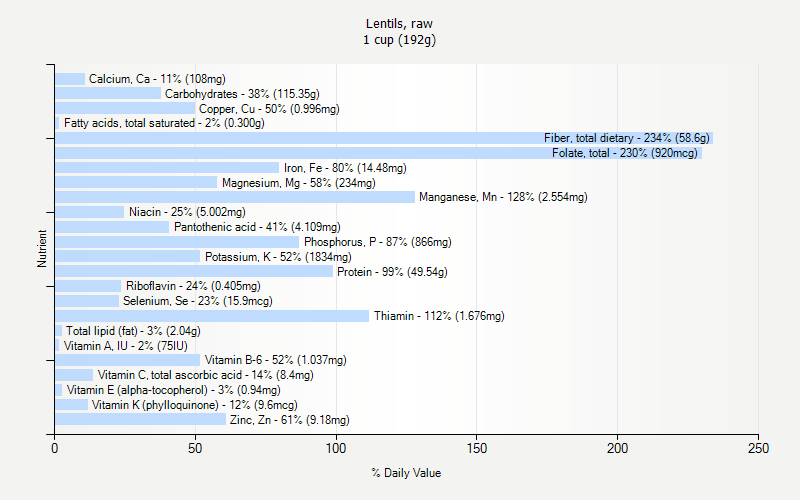Select the Iron, Fe 80% label
This screenshot has width=800, height=500.
click(345, 168)
